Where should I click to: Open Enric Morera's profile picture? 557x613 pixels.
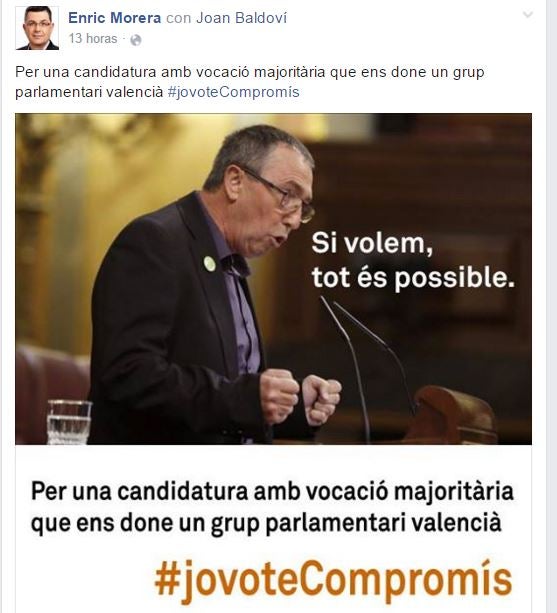37,28
